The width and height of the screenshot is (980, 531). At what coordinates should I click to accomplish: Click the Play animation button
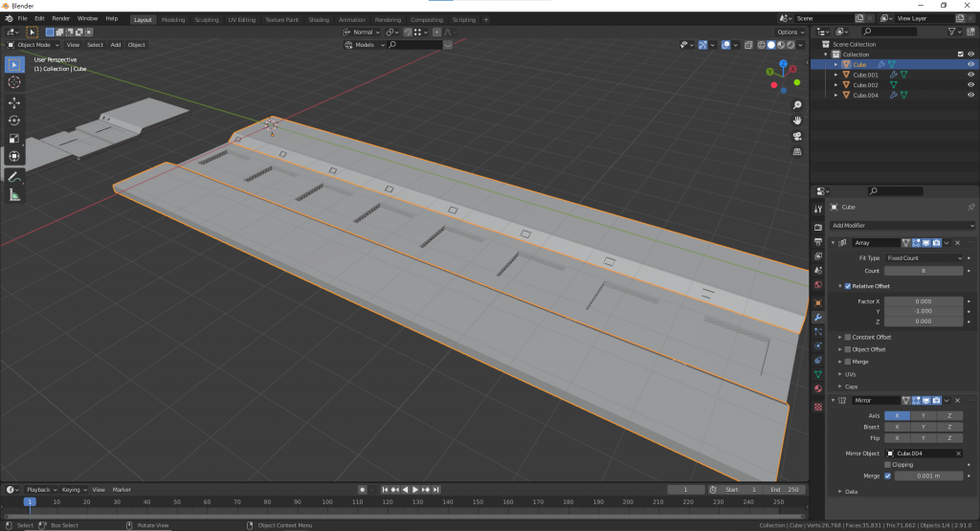(x=415, y=490)
